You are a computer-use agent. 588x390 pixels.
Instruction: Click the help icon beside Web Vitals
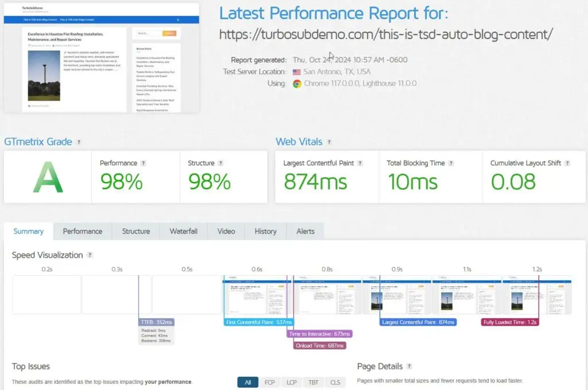pos(329,142)
